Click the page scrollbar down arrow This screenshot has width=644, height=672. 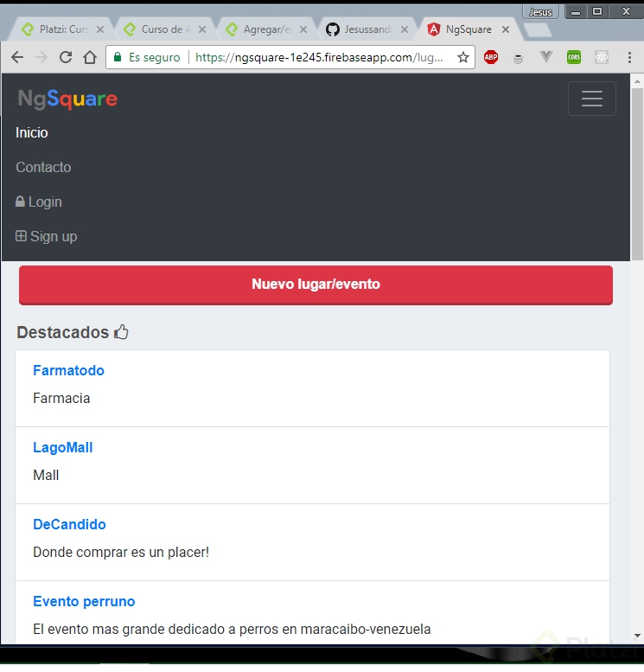tap(637, 636)
